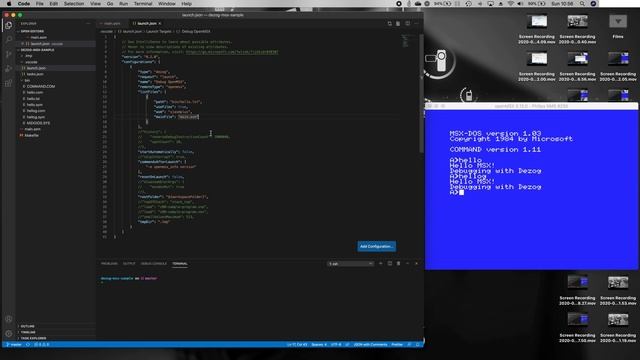This screenshot has width=640, height=360.
Task: Open COMMAND.COM in the bin folder
Action: [x=40, y=87]
